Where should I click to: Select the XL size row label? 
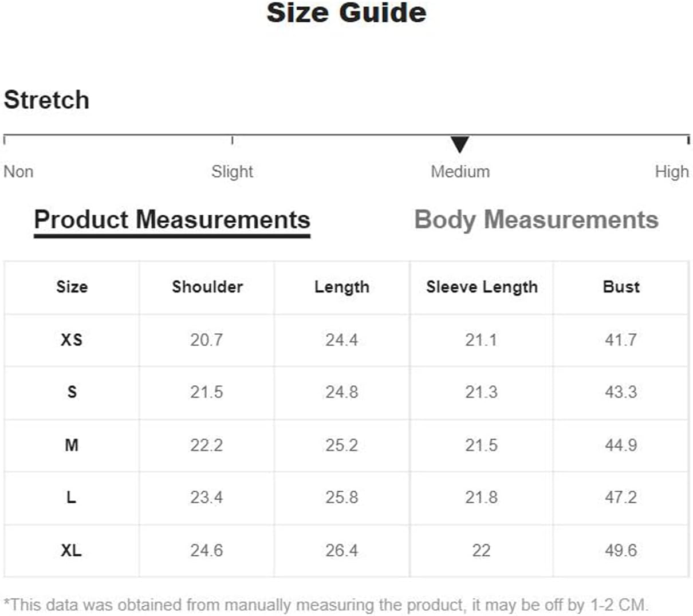tap(71, 550)
